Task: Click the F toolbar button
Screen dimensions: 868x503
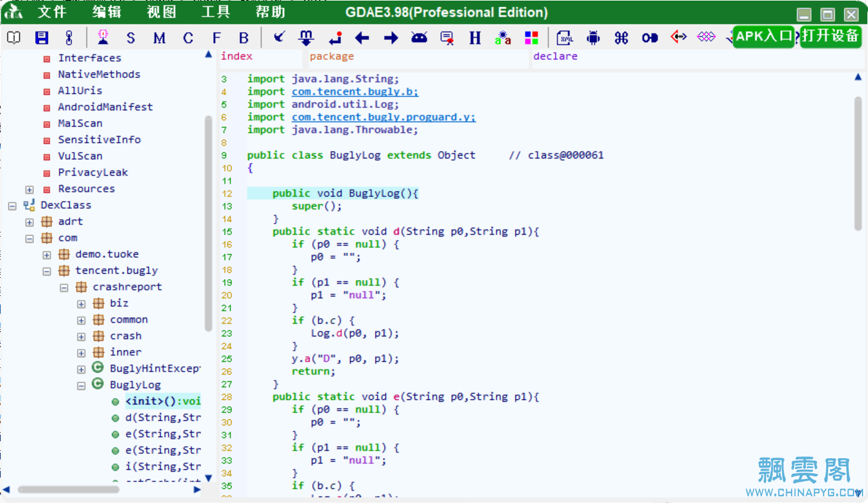Action: (x=216, y=38)
